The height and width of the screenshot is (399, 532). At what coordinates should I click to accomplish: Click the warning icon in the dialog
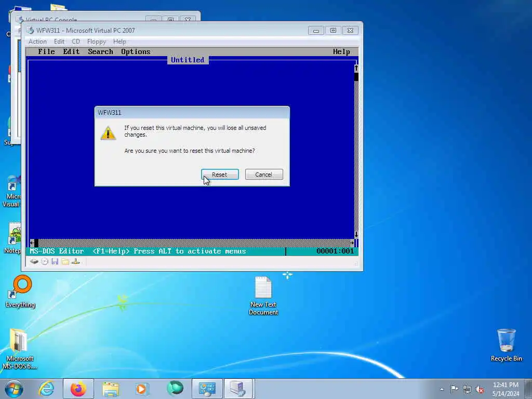[x=108, y=133]
